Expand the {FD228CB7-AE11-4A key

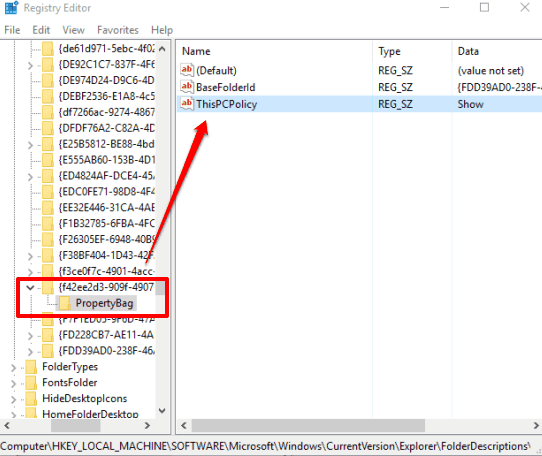[30, 336]
